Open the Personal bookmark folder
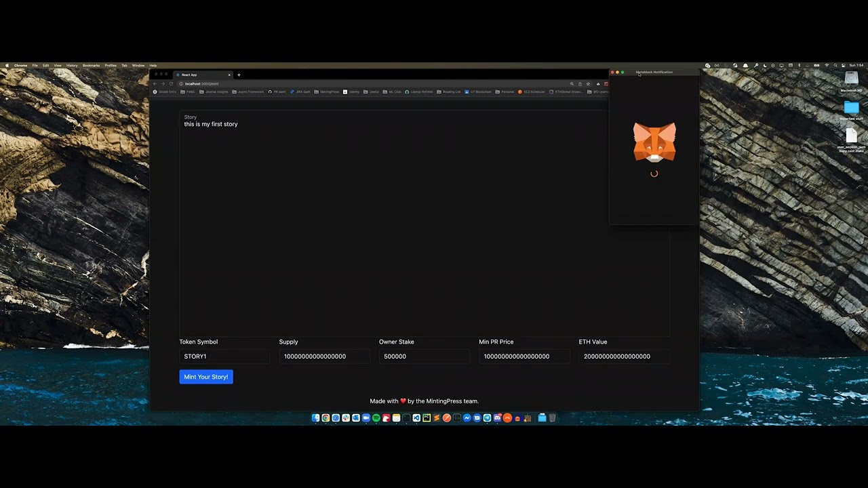The height and width of the screenshot is (488, 868). (505, 91)
